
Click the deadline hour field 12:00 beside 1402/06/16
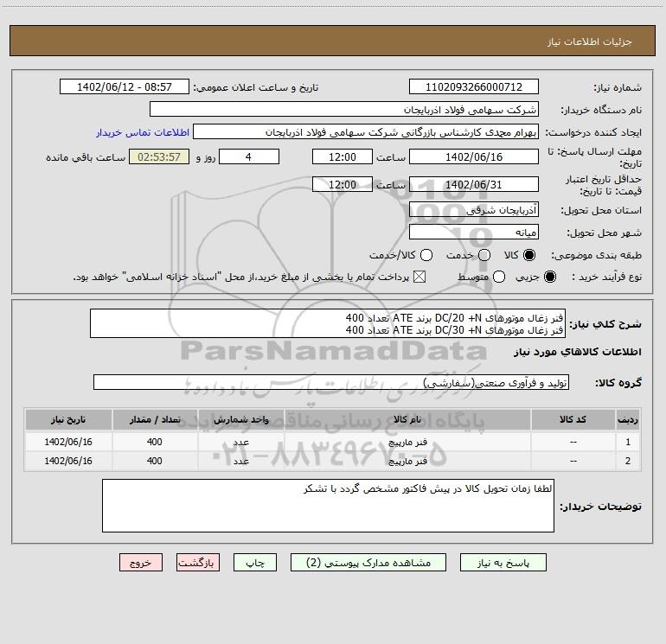tap(343, 156)
